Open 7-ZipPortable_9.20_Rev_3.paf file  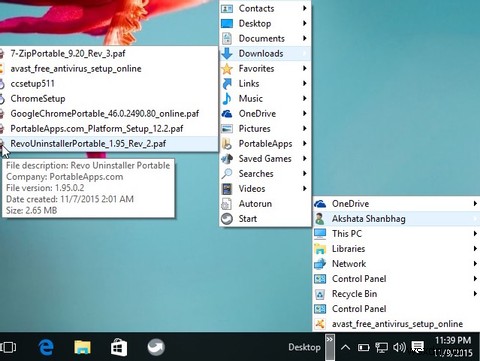[109, 53]
